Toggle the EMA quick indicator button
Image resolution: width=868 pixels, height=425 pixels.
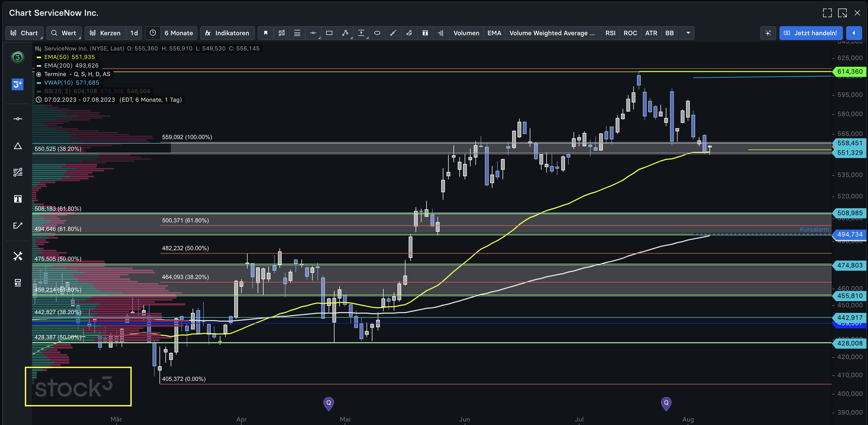pos(494,33)
